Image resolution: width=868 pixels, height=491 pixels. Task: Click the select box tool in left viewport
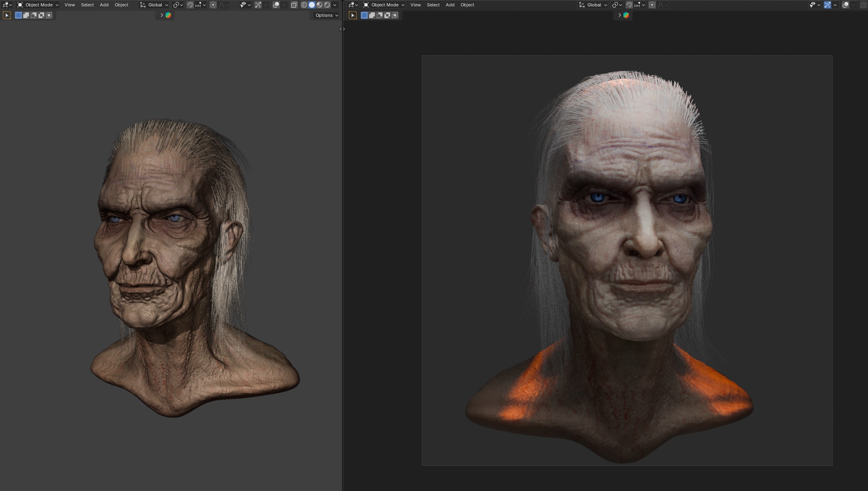[x=7, y=15]
